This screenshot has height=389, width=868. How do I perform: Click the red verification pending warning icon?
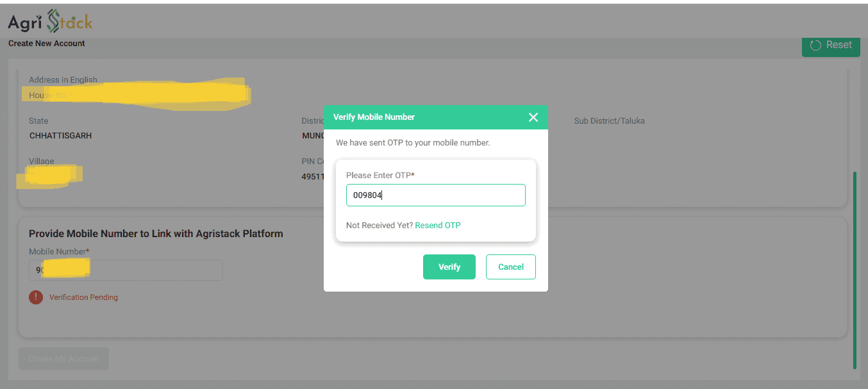[36, 297]
